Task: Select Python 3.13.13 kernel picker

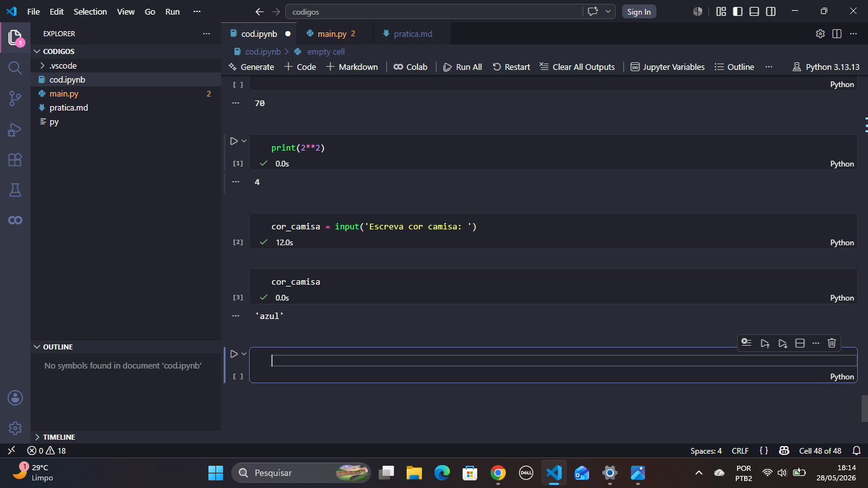Action: click(826, 67)
